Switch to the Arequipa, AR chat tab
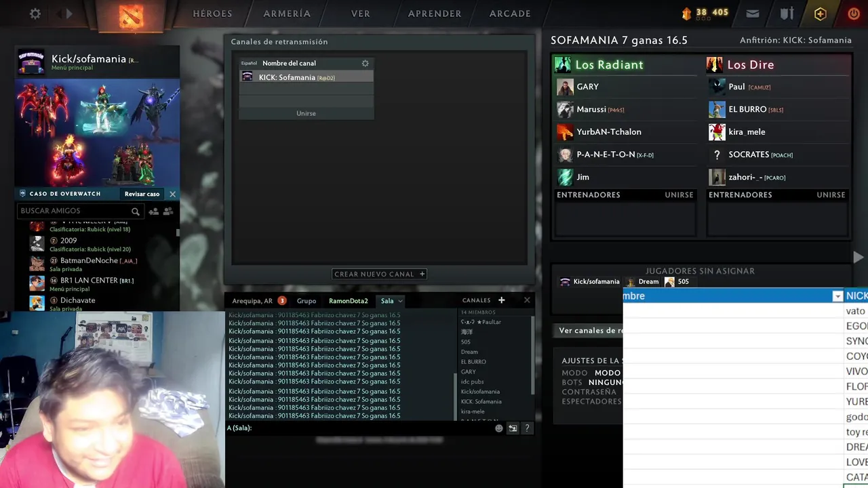Screen dimensions: 868x488 pyautogui.click(x=252, y=301)
